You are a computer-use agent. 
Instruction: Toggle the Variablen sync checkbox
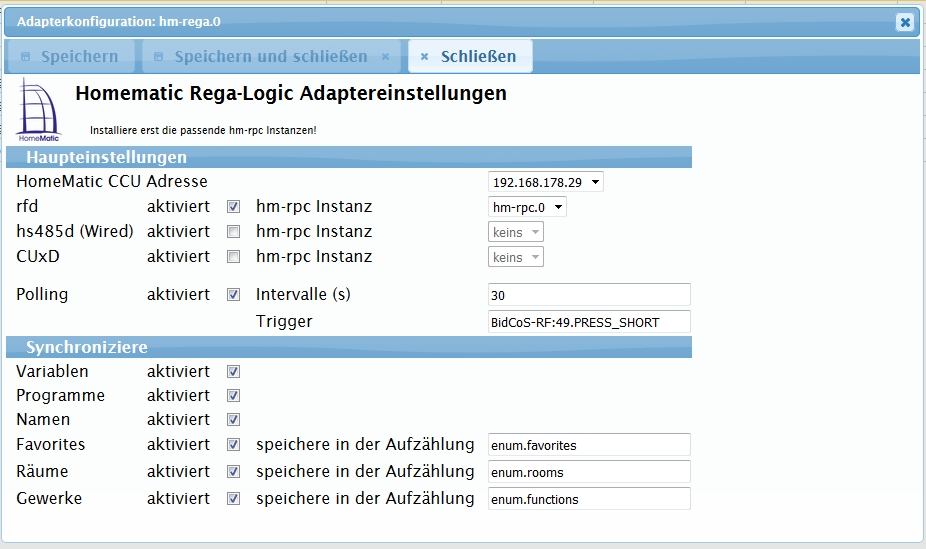(x=233, y=371)
